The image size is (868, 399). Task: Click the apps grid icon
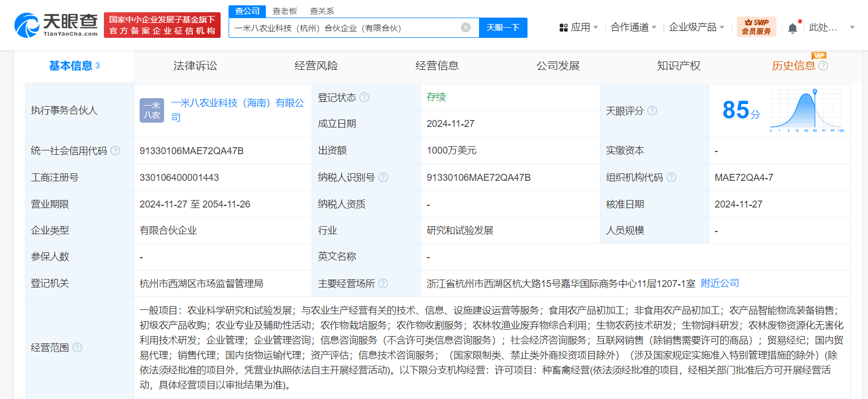click(x=563, y=27)
